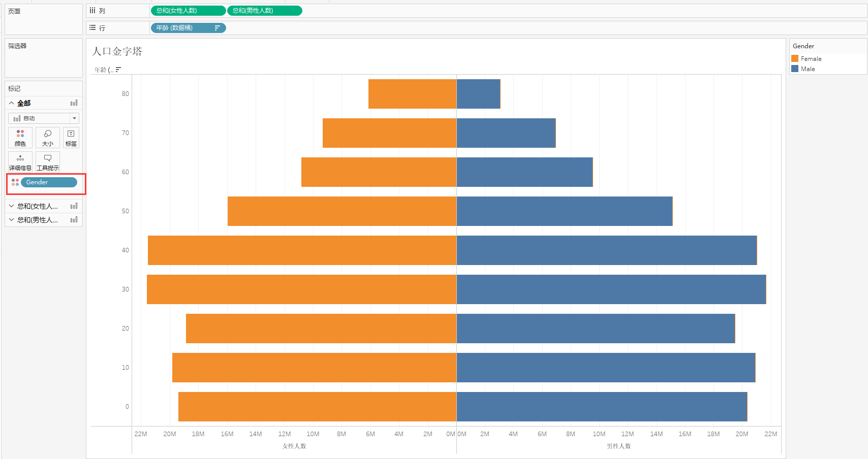Click the Detail (详细信息) mark card button

[x=20, y=162]
